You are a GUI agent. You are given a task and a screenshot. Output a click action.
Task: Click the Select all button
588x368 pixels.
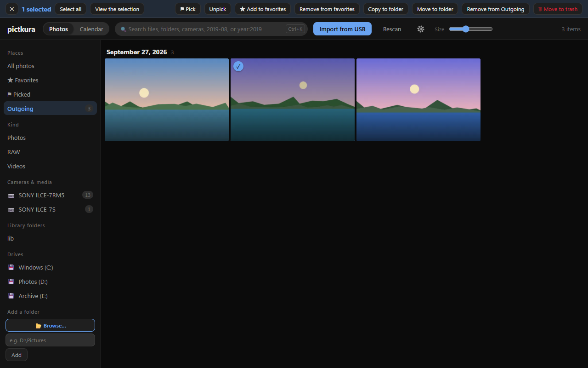click(x=71, y=9)
